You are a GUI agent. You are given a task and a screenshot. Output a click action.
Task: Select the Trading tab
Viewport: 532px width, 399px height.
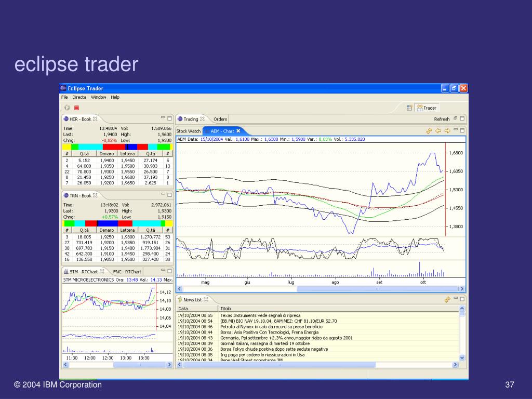(191, 119)
